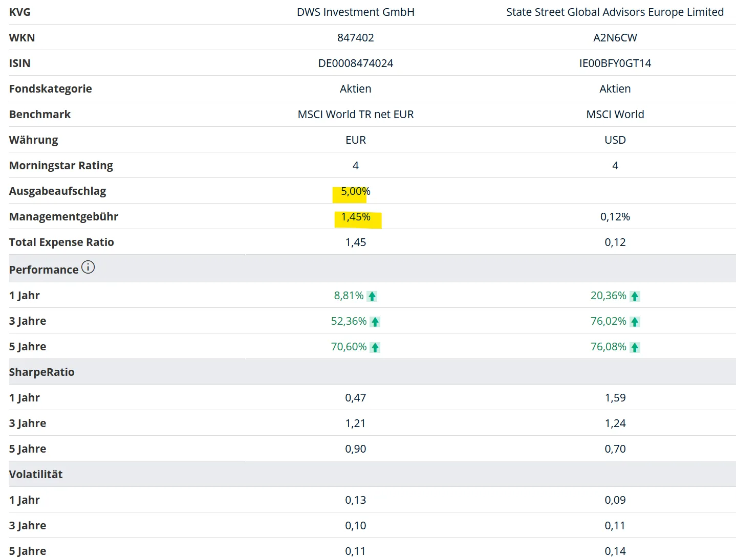Select DWS Investment GmbH in KVG row
Screen dimensions: 736x560
(355, 12)
